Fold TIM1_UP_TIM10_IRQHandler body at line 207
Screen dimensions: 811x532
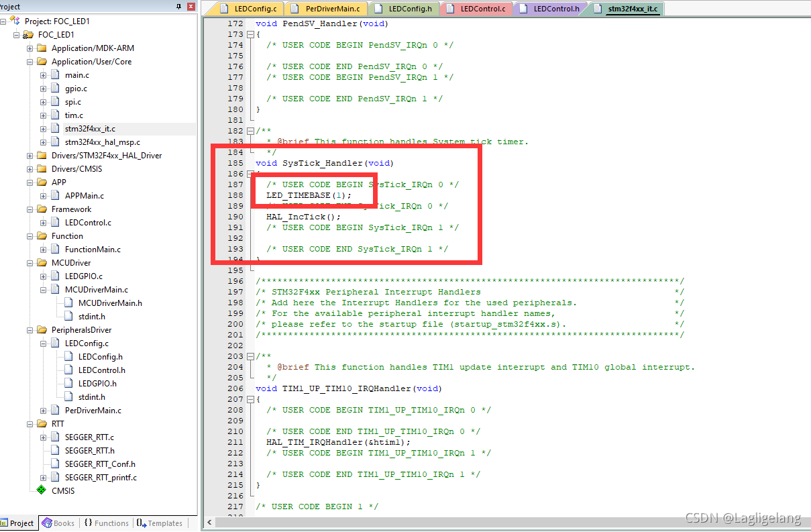pos(250,399)
